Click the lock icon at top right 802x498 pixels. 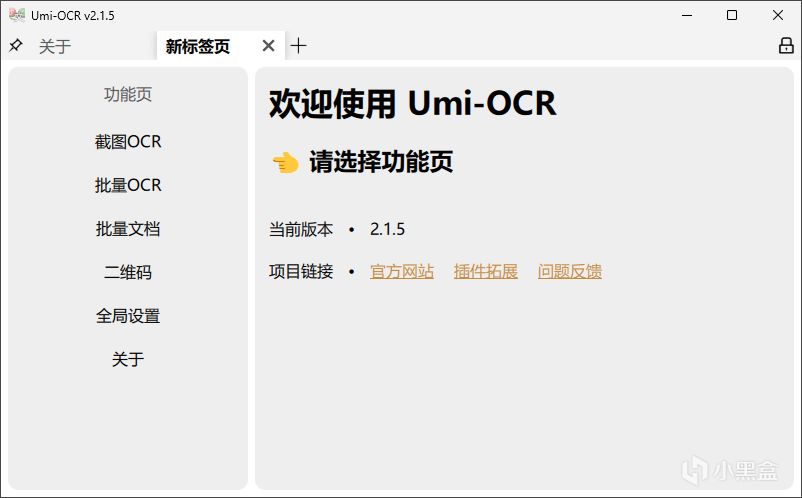click(x=786, y=46)
